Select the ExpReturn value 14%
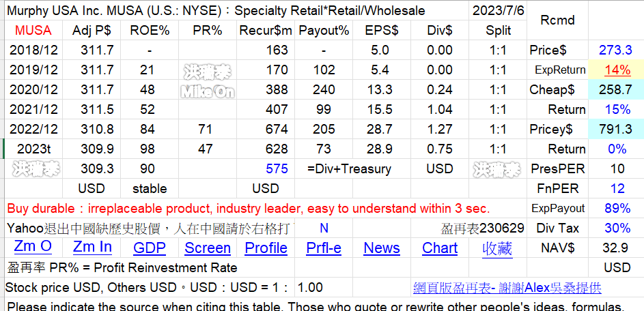This screenshot has height=311, width=644. (615, 70)
